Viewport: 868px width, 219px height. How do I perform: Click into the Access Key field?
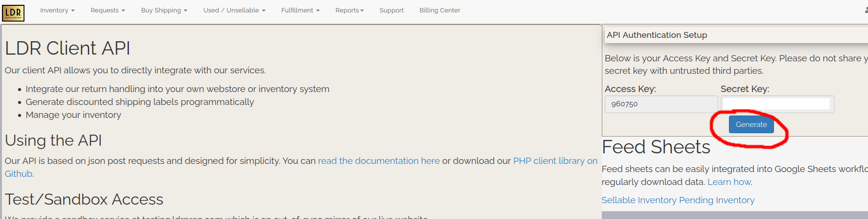click(661, 104)
